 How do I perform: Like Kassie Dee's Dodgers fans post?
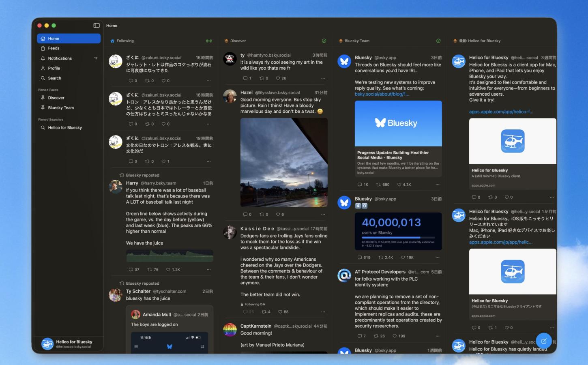283,312
